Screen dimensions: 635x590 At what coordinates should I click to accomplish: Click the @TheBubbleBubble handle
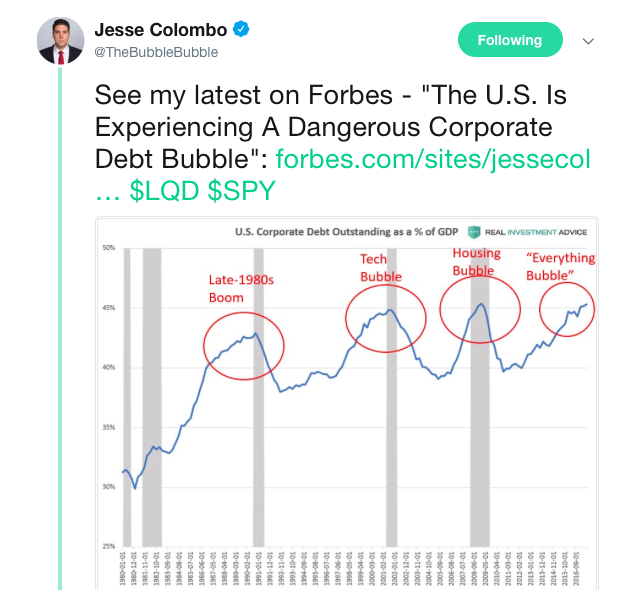(x=157, y=52)
